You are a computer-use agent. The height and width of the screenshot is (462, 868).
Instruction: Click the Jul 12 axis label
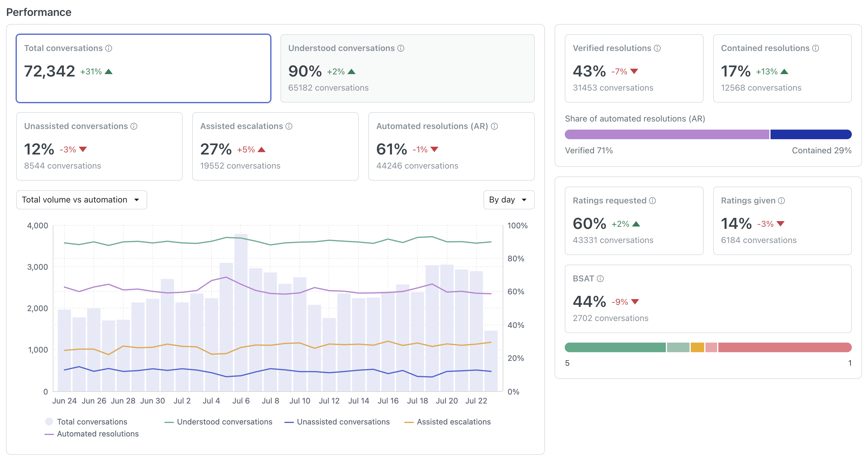point(329,401)
